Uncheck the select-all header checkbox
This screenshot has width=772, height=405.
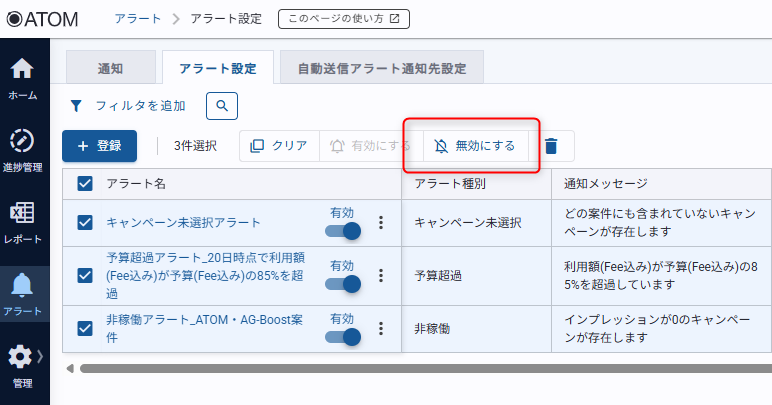(85, 184)
